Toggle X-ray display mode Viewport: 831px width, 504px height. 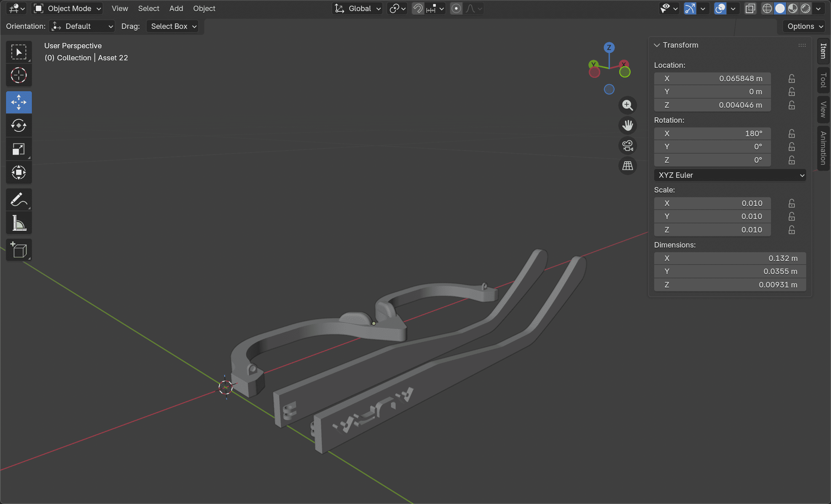(x=750, y=8)
